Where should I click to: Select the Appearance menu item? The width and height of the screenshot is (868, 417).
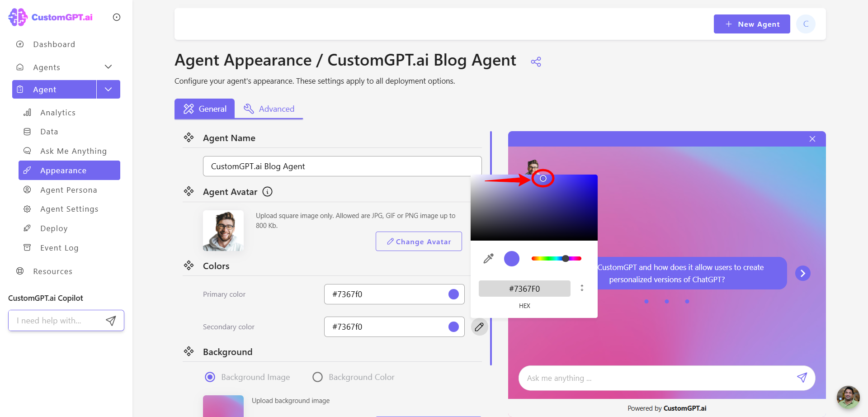pos(69,171)
